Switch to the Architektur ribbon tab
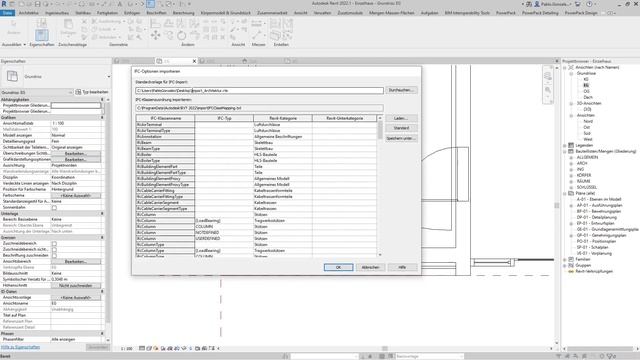 (x=29, y=13)
